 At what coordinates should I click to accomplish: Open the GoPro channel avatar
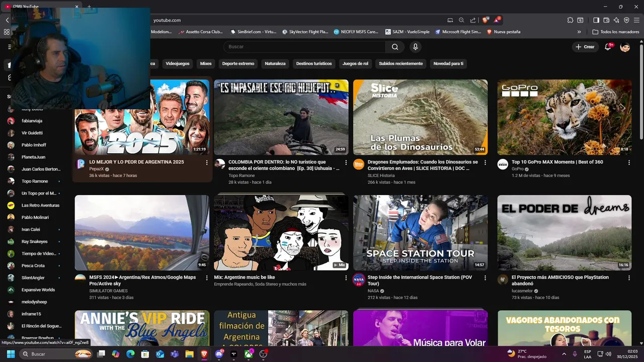click(x=503, y=164)
